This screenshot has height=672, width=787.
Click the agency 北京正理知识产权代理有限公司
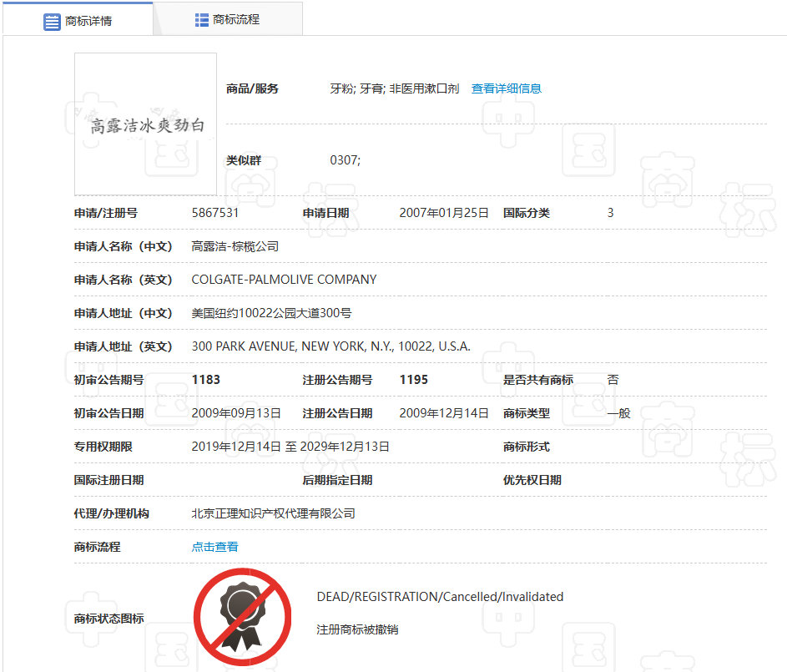pyautogui.click(x=273, y=513)
